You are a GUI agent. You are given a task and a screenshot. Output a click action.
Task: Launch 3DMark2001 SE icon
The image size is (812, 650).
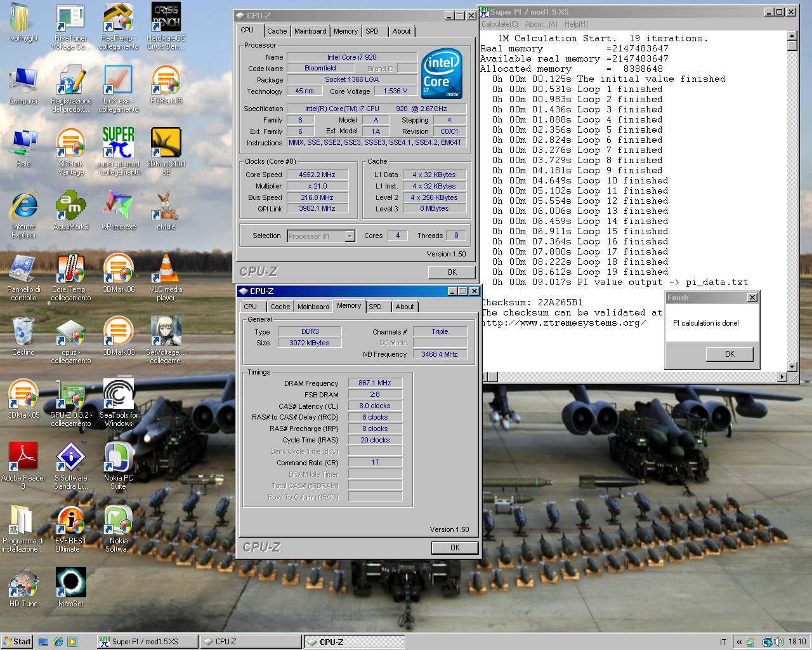point(166,151)
